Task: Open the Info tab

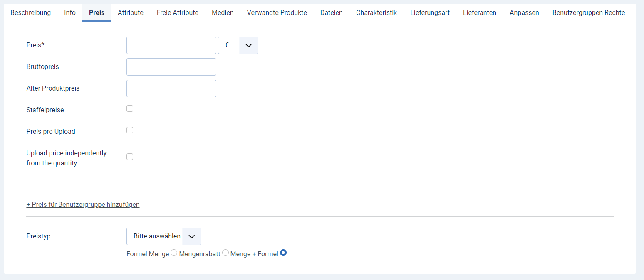Action: click(x=70, y=12)
